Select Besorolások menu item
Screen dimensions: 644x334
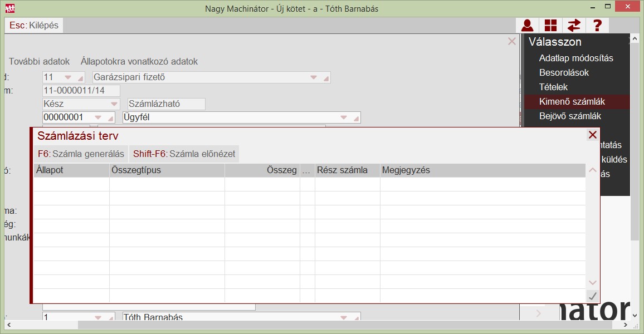point(564,72)
